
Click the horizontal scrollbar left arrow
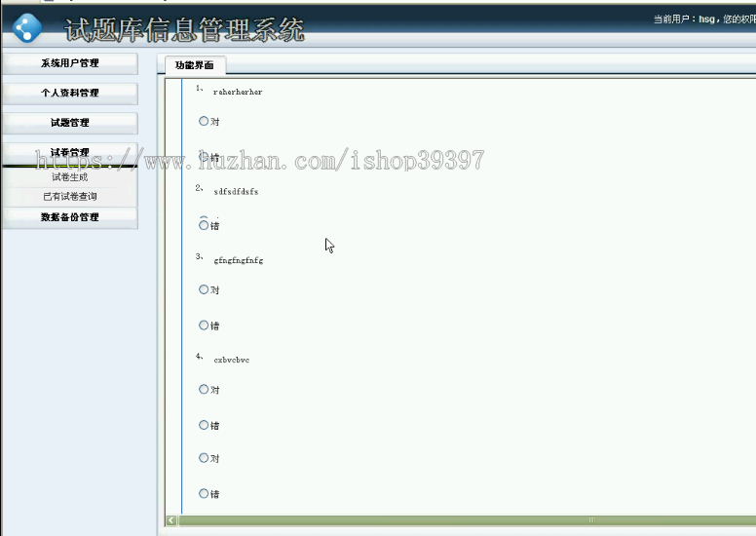click(x=171, y=520)
